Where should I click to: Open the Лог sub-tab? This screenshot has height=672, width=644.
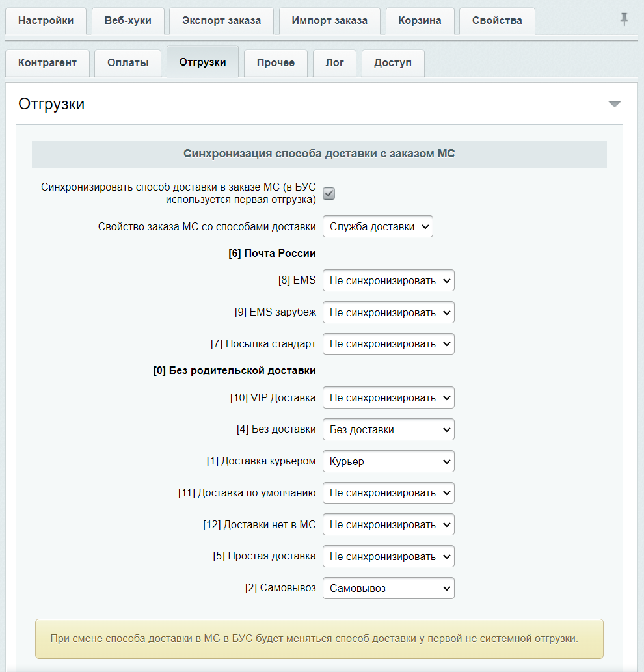(334, 63)
